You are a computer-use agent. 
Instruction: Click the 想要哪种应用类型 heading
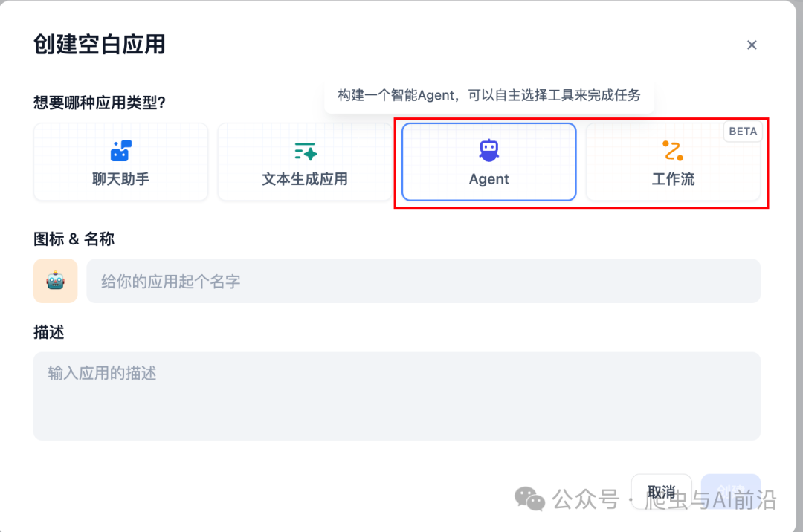[99, 103]
